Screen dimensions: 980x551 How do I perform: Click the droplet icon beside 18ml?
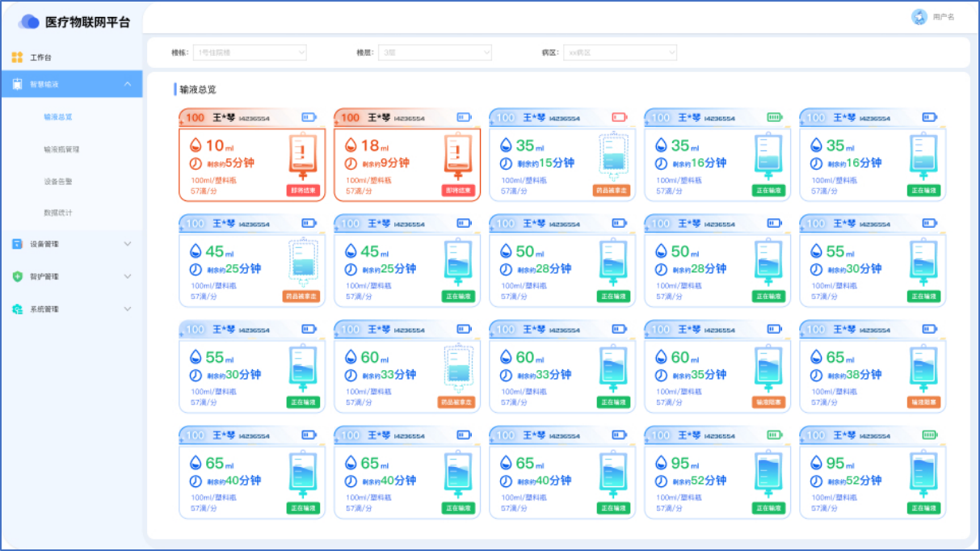tap(350, 145)
